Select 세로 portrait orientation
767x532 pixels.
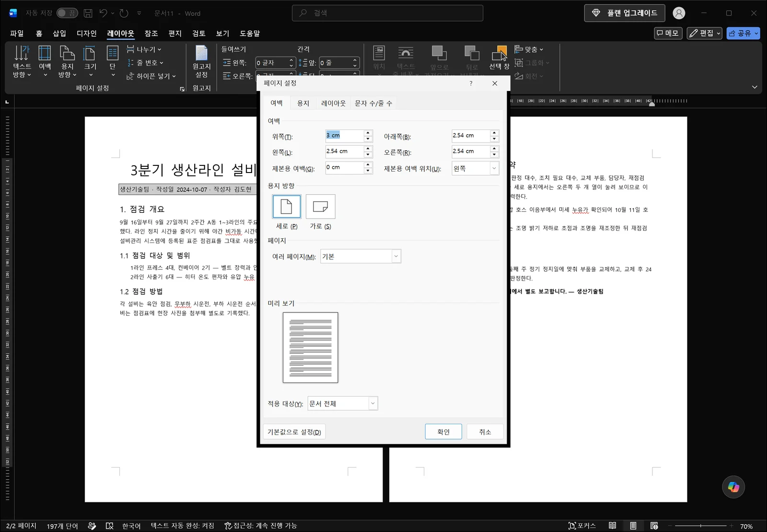click(287, 207)
